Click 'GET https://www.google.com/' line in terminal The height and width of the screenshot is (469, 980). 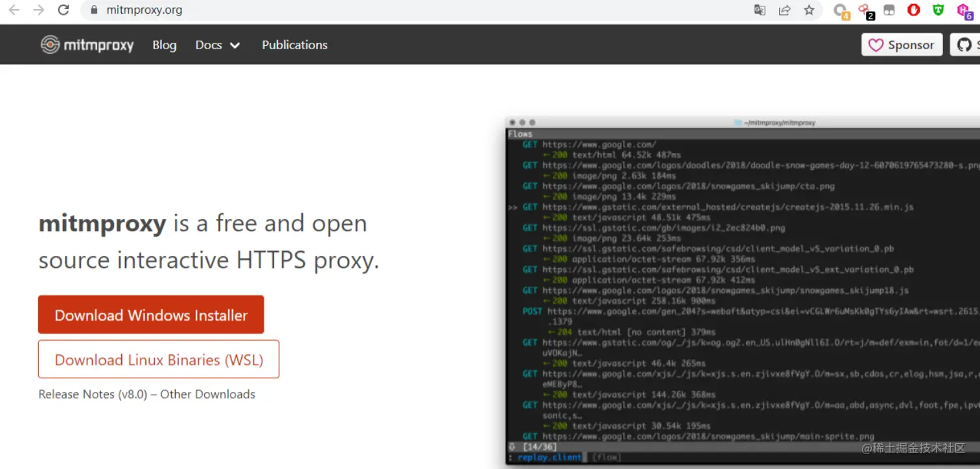pos(590,144)
